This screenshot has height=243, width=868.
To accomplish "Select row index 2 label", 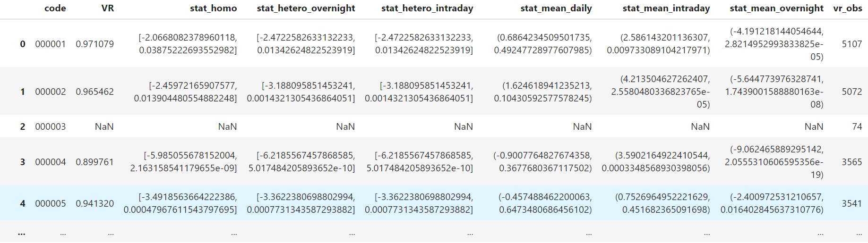I will click(22, 126).
